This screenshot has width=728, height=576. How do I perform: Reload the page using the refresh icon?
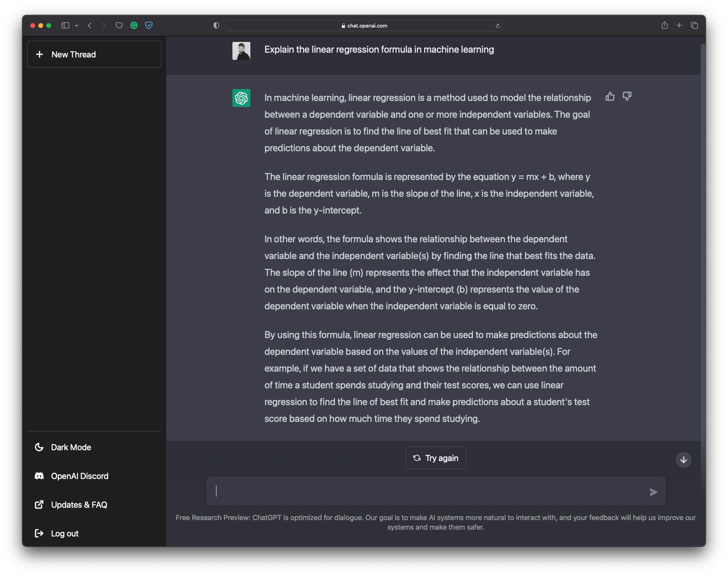[498, 26]
